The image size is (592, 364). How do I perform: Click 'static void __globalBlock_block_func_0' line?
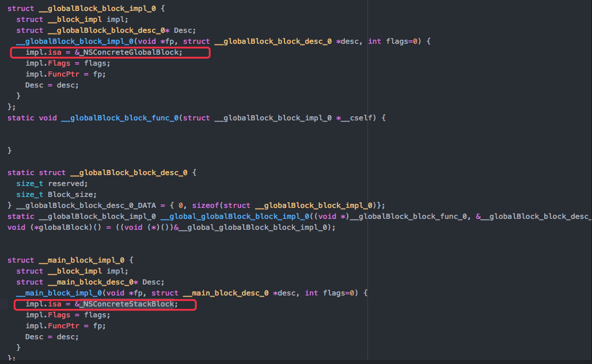point(196,118)
